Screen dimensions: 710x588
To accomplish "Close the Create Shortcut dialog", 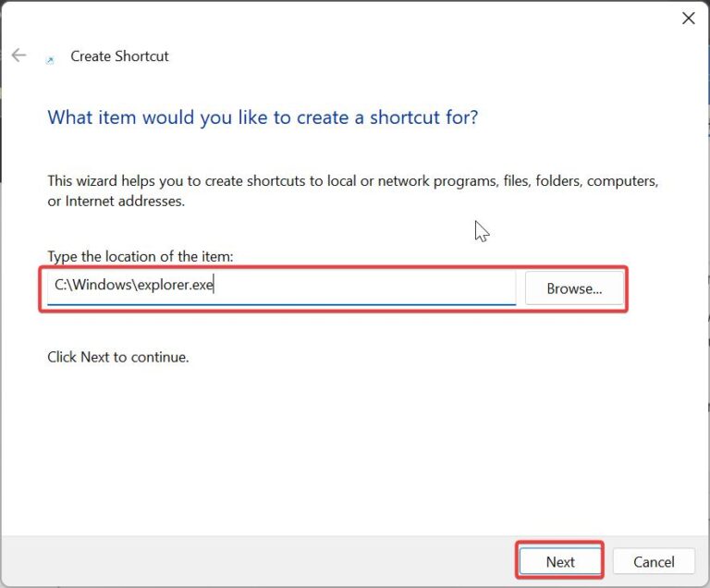I will coord(688,18).
